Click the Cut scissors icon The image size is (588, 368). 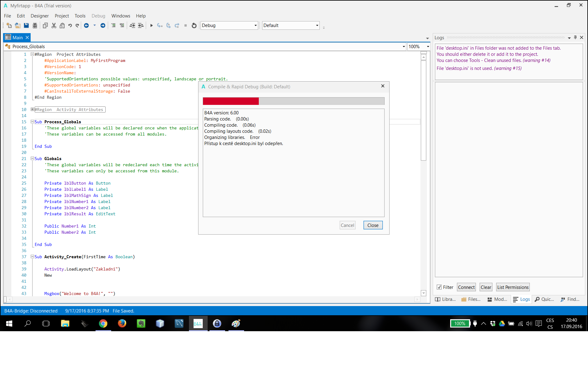click(54, 25)
